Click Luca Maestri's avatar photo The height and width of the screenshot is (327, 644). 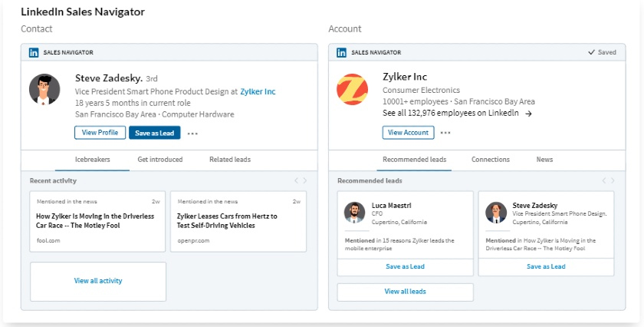354,212
